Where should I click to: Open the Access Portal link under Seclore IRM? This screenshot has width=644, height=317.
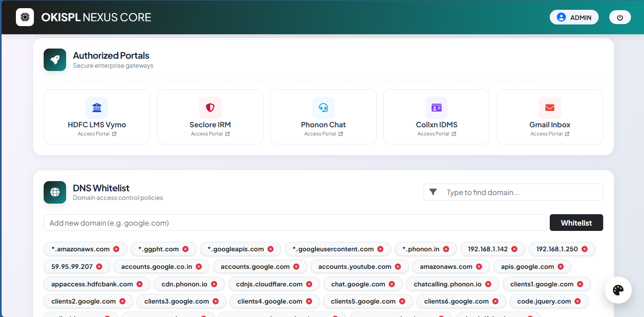(210, 134)
